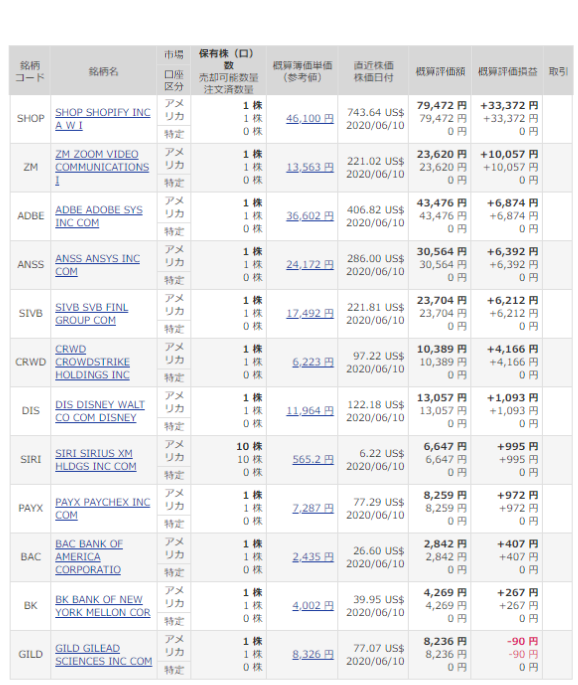Click the 銘柄名 column header
This screenshot has height=685, width=578.
click(x=104, y=71)
